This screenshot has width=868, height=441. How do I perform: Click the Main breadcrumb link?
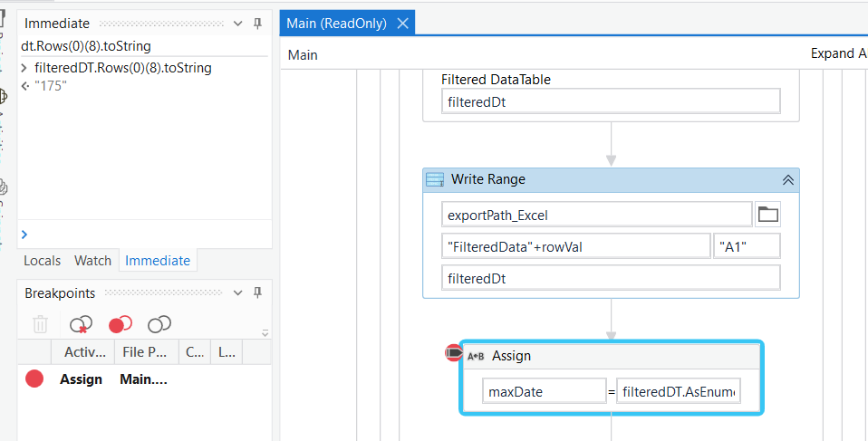point(303,55)
